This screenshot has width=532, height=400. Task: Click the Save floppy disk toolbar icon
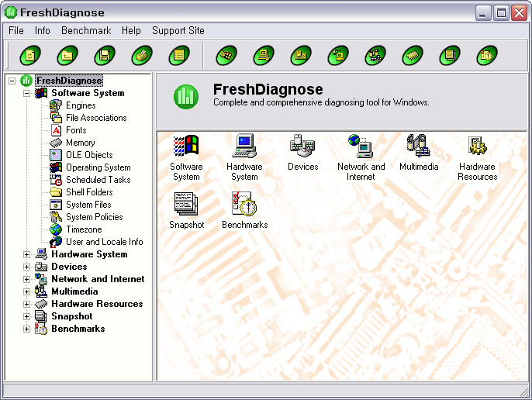(105, 55)
